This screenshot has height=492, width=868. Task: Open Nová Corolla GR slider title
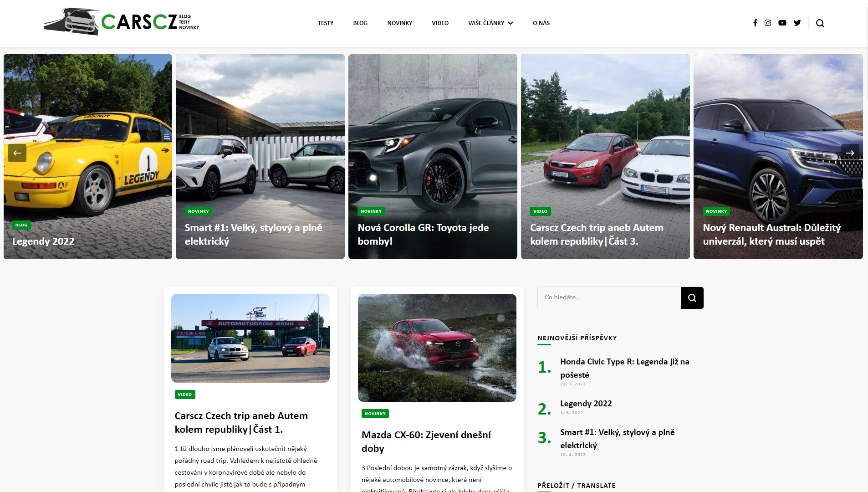pyautogui.click(x=423, y=235)
